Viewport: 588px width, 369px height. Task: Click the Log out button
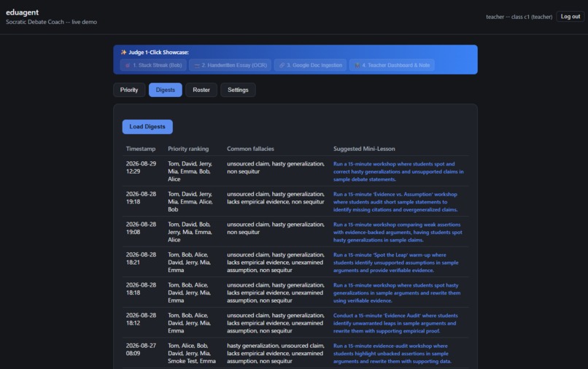[x=570, y=17]
